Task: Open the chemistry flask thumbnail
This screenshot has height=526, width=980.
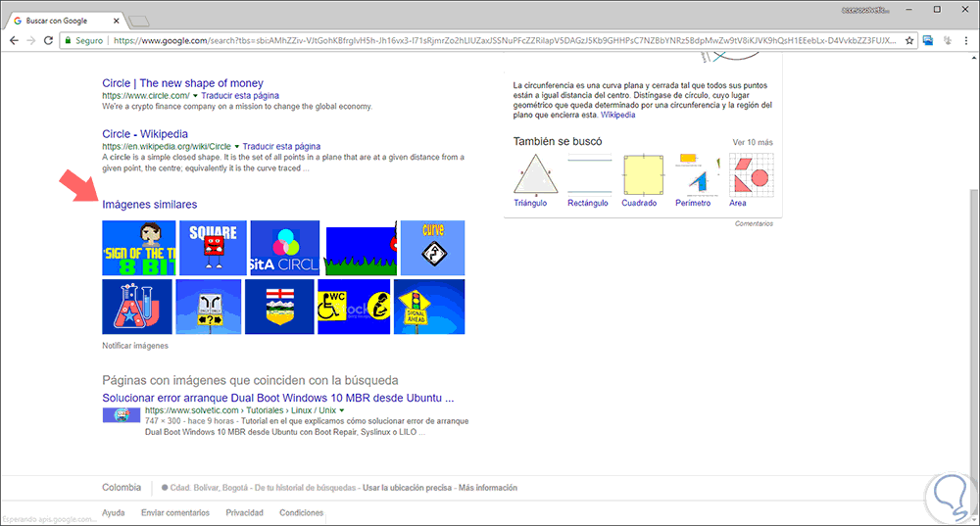Action: (137, 307)
